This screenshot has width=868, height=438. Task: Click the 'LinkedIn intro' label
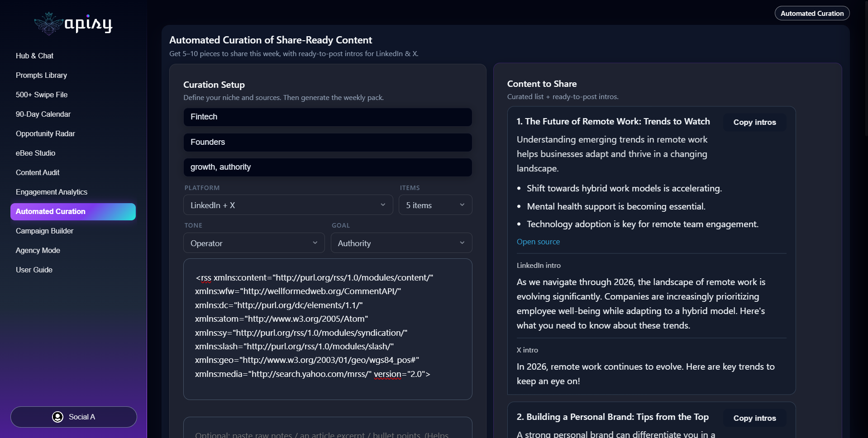pyautogui.click(x=539, y=265)
